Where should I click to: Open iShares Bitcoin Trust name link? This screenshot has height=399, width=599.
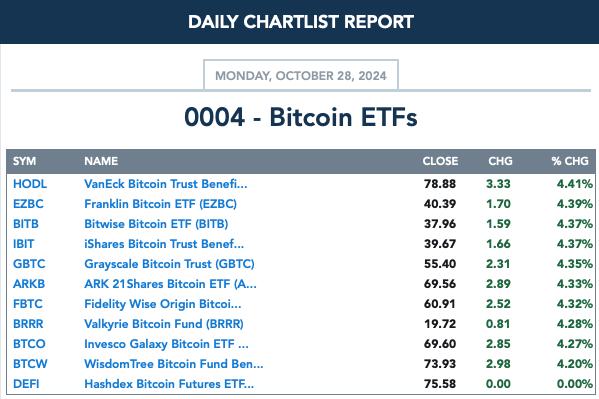pos(164,244)
